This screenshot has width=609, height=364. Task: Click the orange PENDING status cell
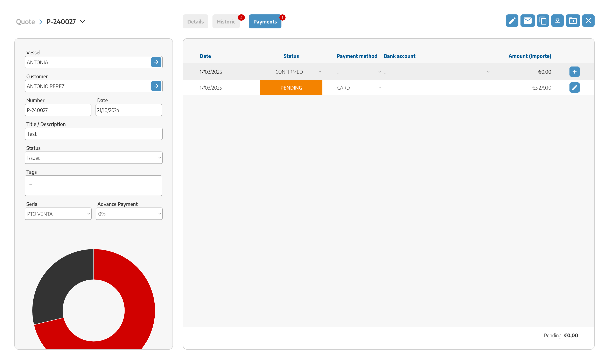[291, 87]
